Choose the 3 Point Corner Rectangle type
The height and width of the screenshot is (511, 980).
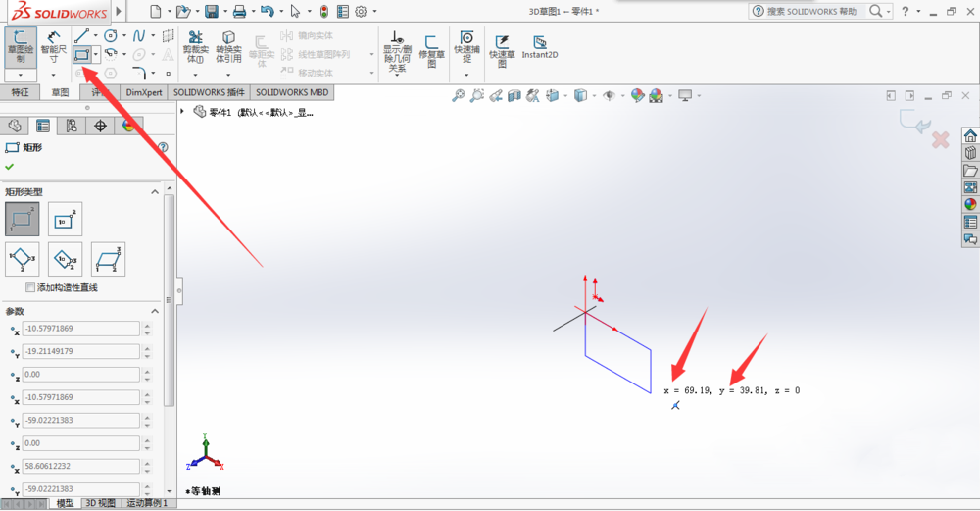coord(23,259)
